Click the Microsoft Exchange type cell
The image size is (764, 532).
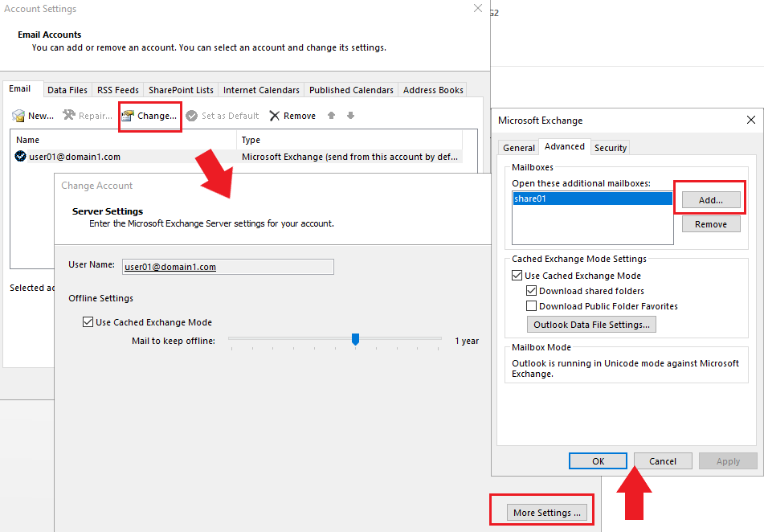point(349,157)
